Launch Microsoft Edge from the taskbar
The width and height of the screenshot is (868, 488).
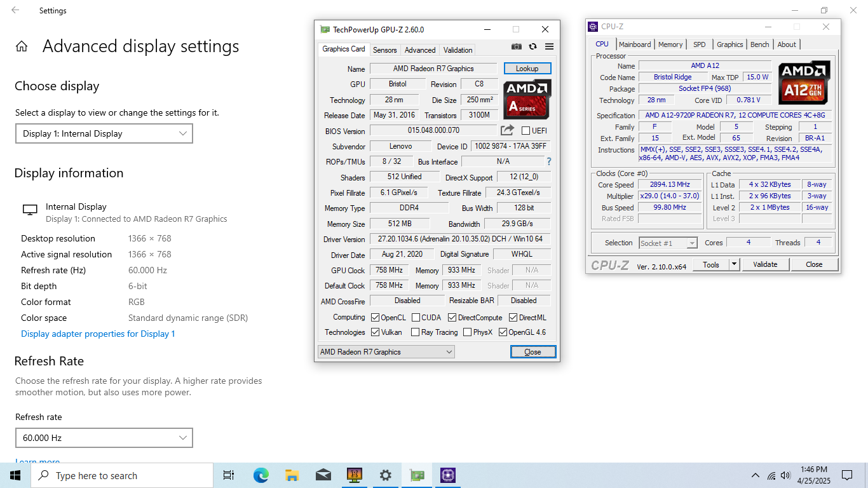click(261, 475)
